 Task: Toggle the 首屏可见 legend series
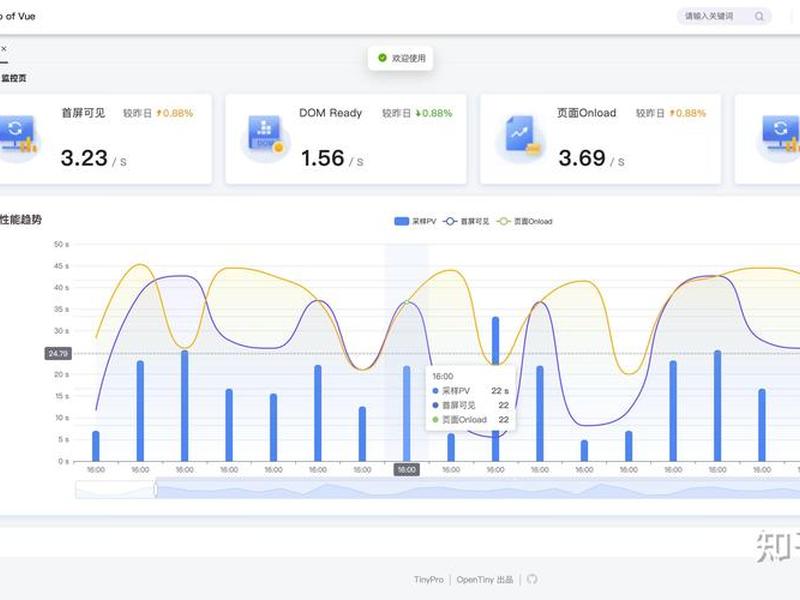(465, 221)
